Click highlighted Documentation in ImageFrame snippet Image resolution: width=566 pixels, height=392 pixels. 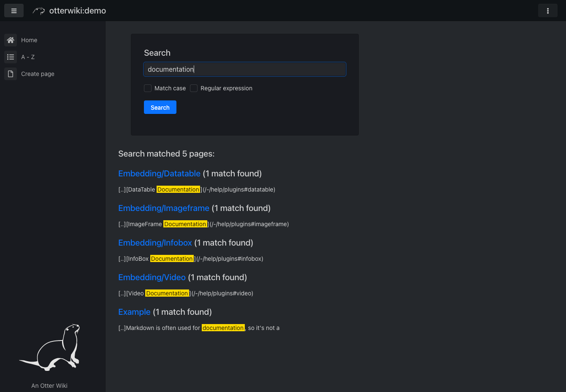(185, 224)
